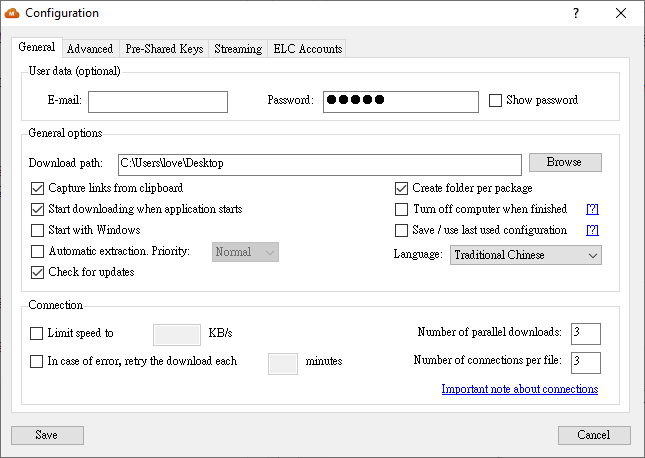Image resolution: width=645 pixels, height=458 pixels.
Task: Toggle Start with Windows option
Action: pos(38,230)
